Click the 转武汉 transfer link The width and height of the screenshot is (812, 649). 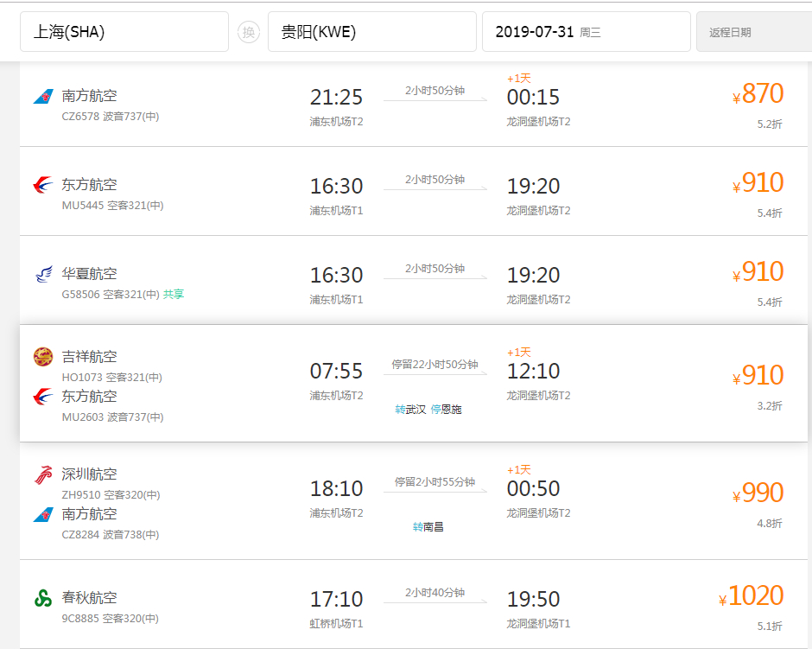tap(410, 409)
